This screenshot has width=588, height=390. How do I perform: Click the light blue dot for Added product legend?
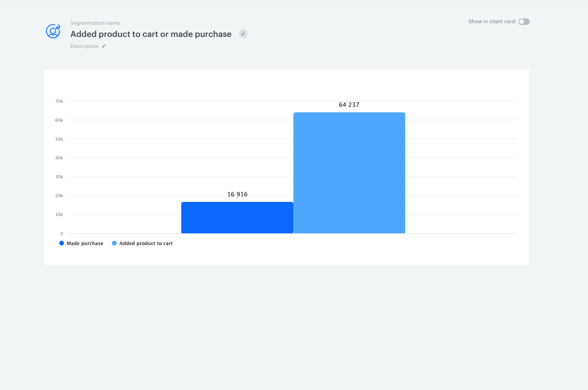coord(114,243)
